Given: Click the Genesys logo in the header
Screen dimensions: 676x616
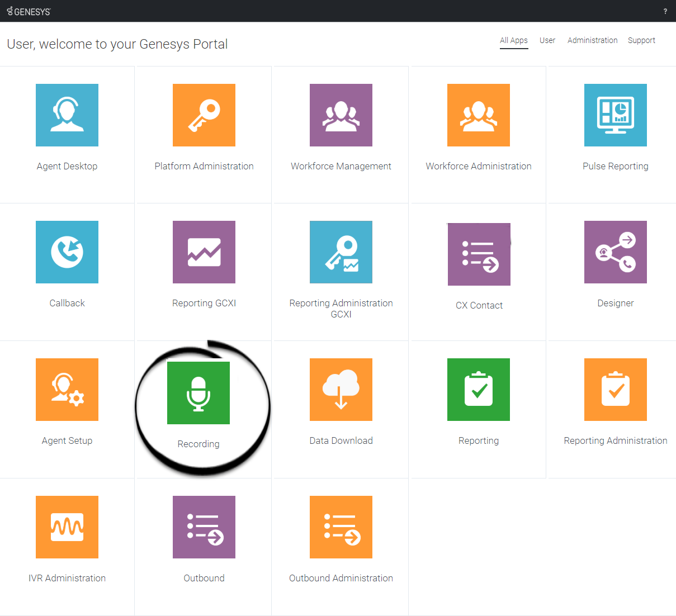Looking at the screenshot, I should [x=29, y=11].
